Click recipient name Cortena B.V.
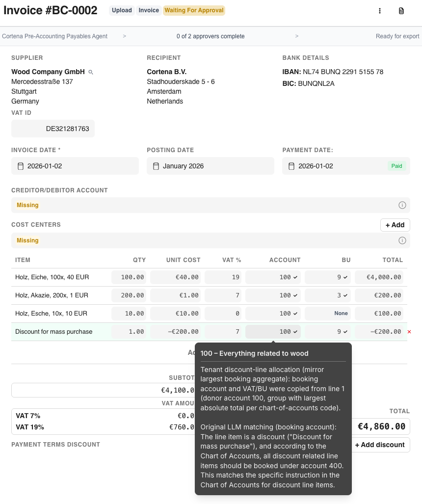Viewport: 422px width, 504px height. 166,72
